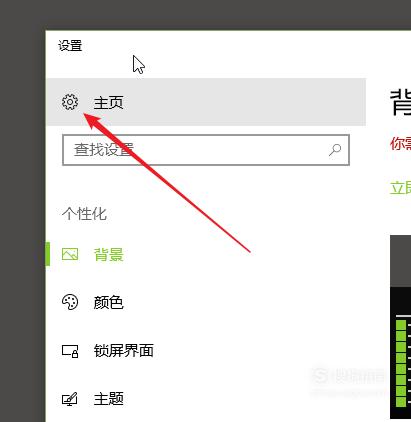Click the 个性化 section header
Screen dimensions: 411x422
tap(84, 214)
